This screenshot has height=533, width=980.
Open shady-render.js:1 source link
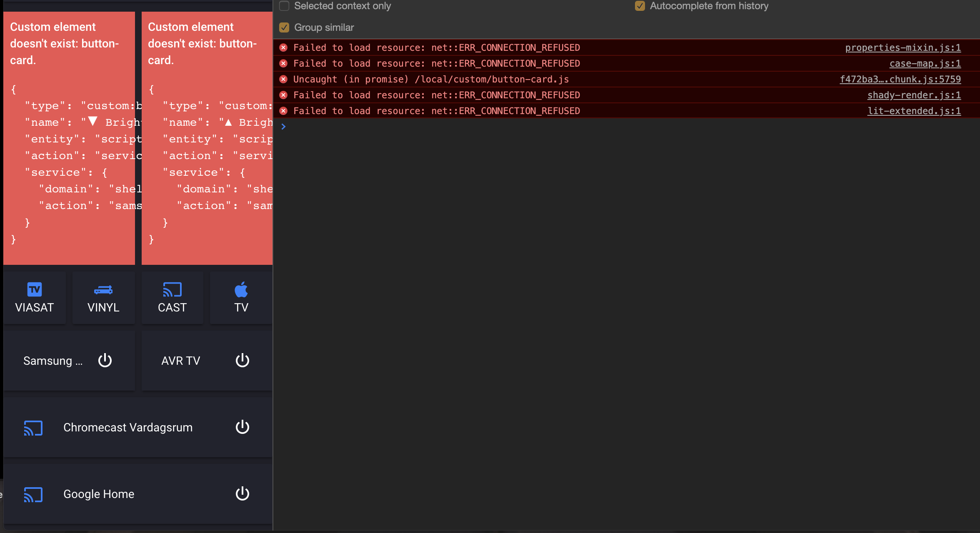(x=914, y=95)
